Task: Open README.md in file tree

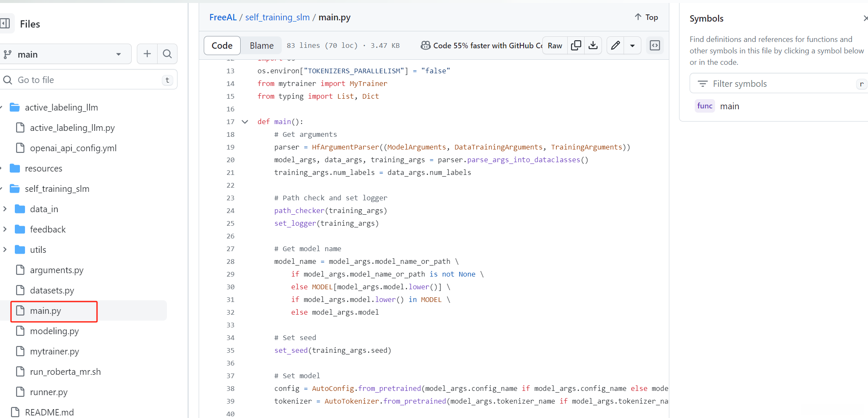Action: (x=49, y=412)
